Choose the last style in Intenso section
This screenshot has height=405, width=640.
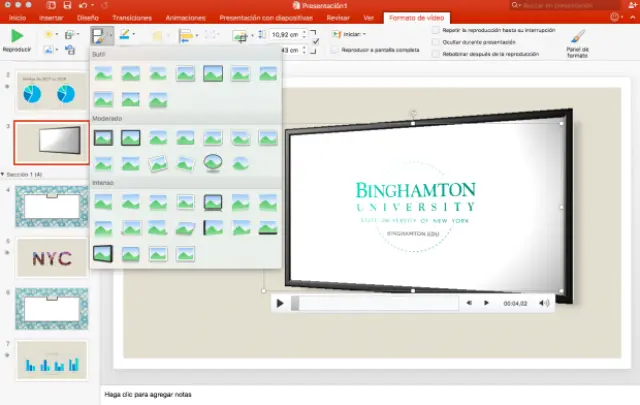tap(184, 254)
